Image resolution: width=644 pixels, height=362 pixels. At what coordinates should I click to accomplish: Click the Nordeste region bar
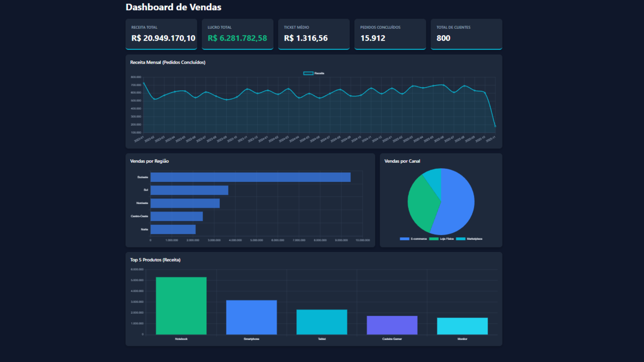click(184, 203)
